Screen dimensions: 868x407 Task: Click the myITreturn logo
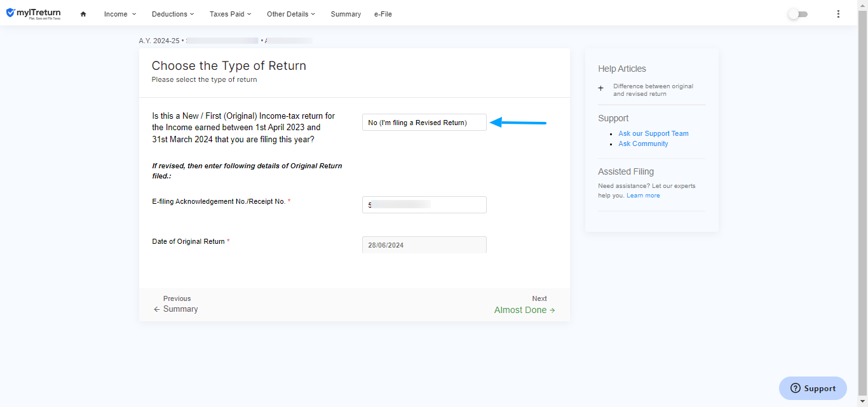pyautogui.click(x=33, y=13)
